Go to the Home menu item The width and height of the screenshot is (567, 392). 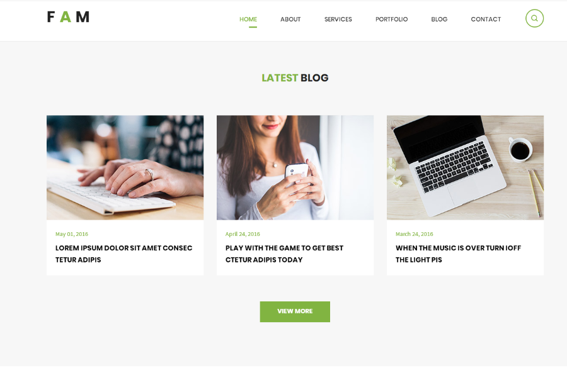[248, 19]
